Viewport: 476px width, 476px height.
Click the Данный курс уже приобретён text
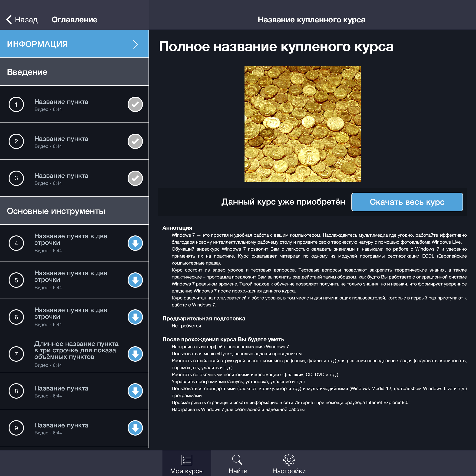pos(283,202)
